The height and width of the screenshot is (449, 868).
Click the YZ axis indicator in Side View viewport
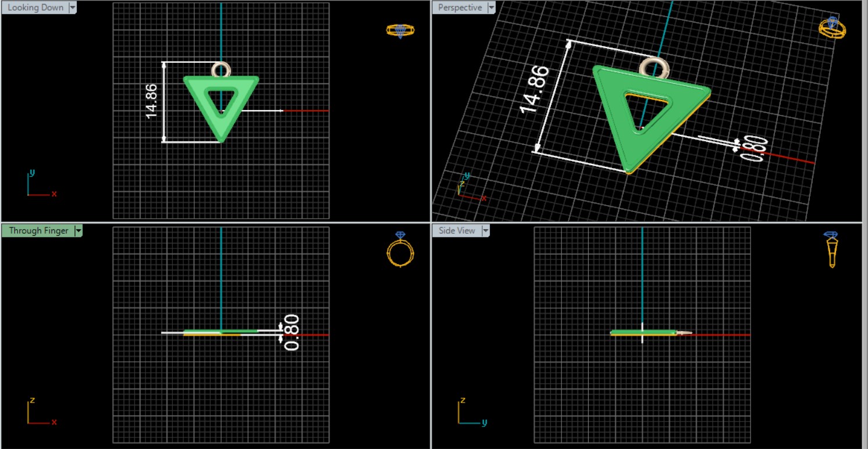(470, 412)
